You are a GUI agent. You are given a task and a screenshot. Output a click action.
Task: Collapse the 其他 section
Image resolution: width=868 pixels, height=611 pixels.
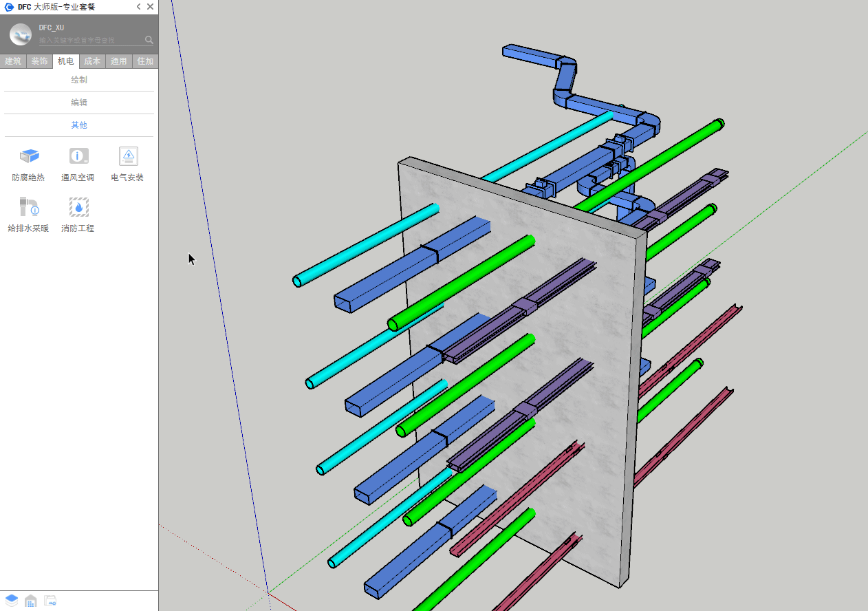[x=79, y=125]
